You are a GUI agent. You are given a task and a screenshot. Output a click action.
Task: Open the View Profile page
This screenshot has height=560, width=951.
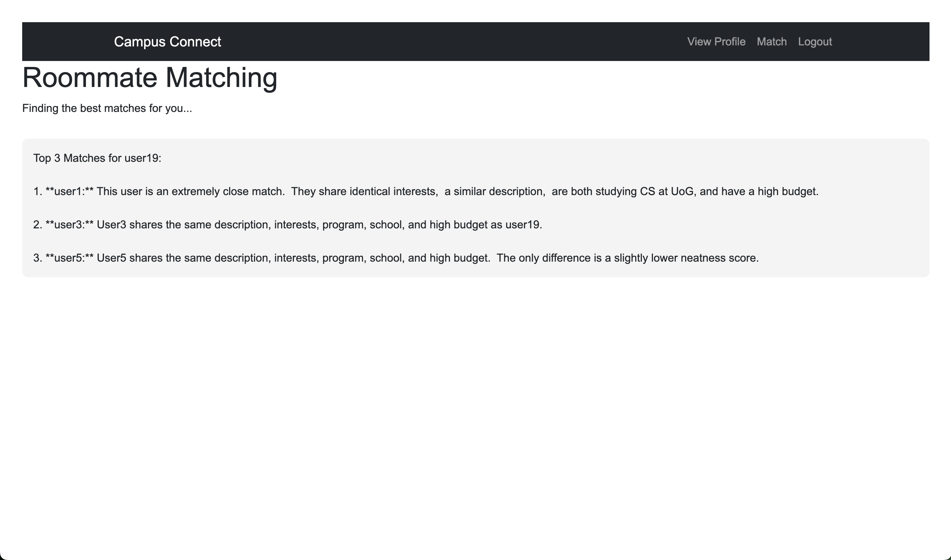click(716, 42)
